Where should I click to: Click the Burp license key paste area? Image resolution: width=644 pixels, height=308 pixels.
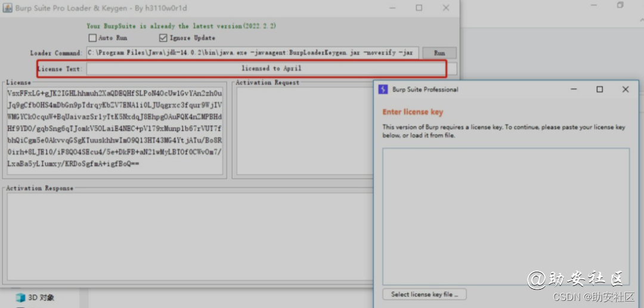pos(506,216)
